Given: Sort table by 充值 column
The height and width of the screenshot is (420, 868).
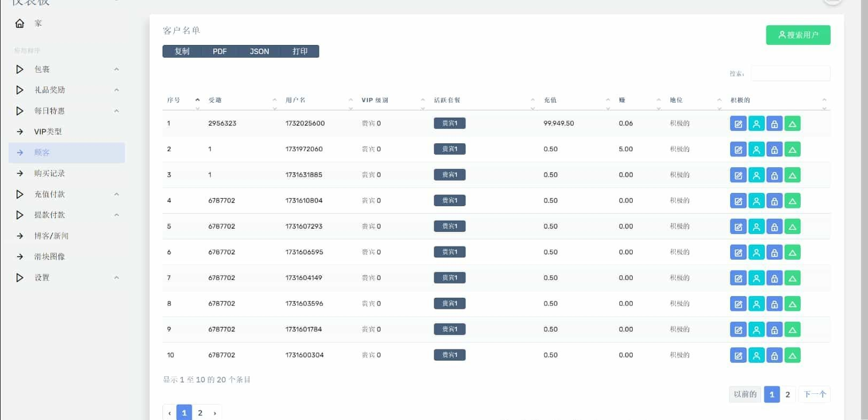Looking at the screenshot, I should (x=550, y=100).
